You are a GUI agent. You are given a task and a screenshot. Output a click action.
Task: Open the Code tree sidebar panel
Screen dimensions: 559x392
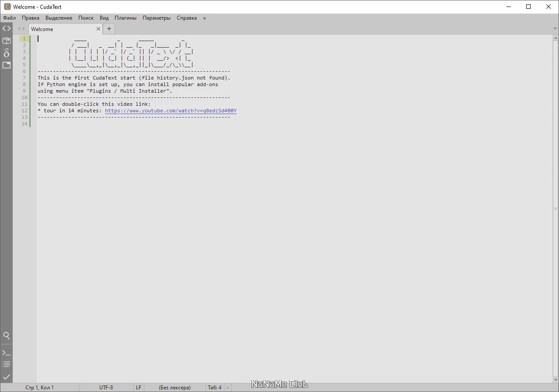pyautogui.click(x=7, y=28)
